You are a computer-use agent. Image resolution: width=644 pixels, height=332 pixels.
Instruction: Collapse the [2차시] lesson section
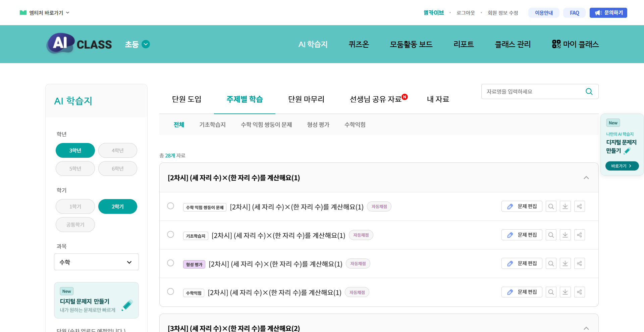tap(586, 178)
